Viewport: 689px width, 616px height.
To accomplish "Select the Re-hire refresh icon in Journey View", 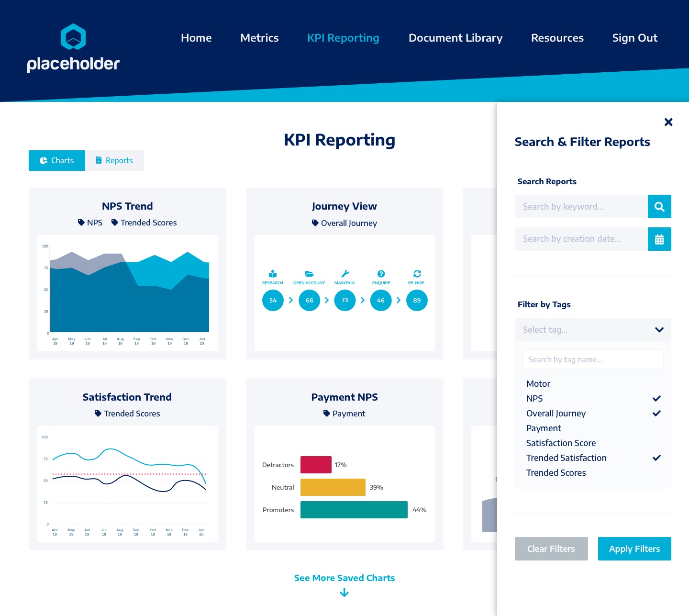I will [x=416, y=274].
